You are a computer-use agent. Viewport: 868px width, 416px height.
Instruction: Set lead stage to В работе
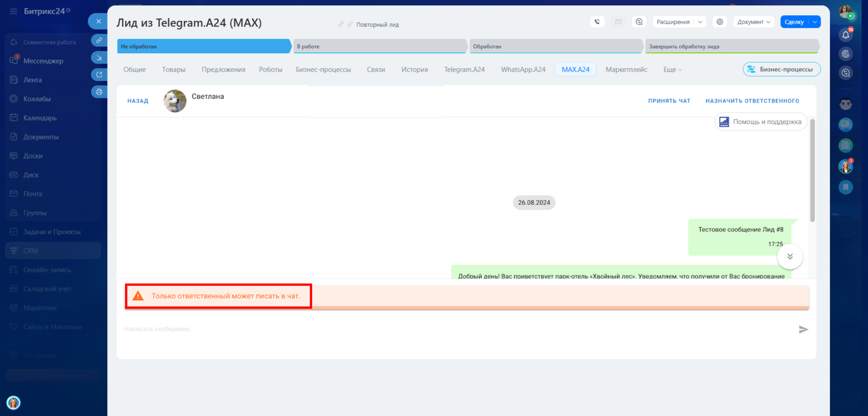380,46
